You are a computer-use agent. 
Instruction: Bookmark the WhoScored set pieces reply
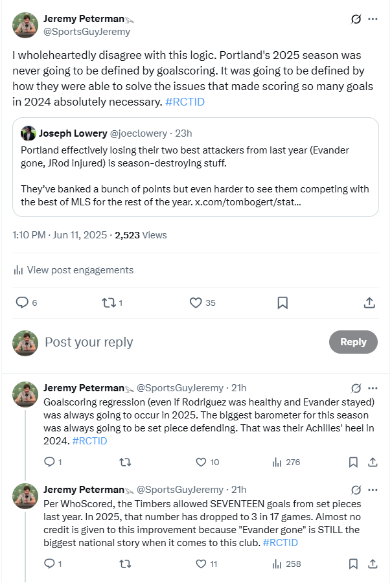(x=353, y=564)
